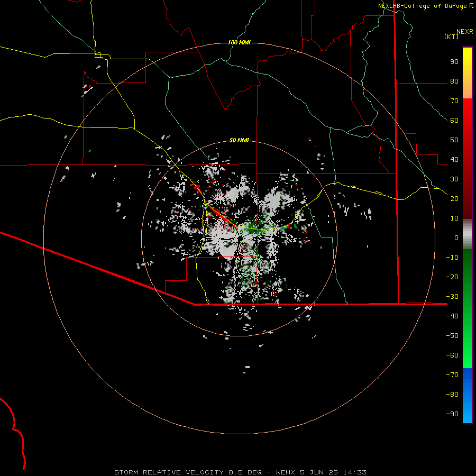Click the -80 value on the velocity scale
The width and height of the screenshot is (476, 476).
tap(452, 395)
